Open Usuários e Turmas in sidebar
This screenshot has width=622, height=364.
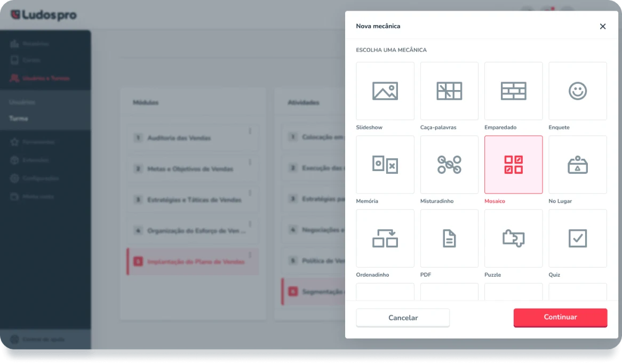45,78
